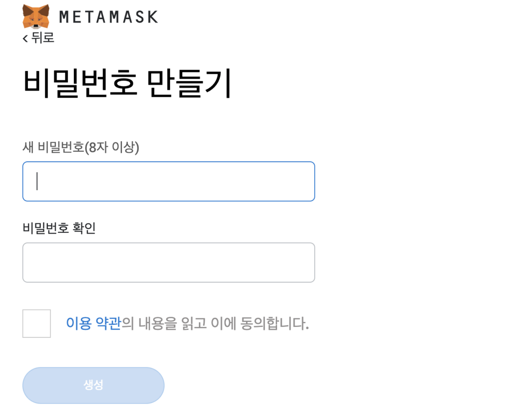The height and width of the screenshot is (420, 532).
Task: Click the 생성 create button
Action: coord(93,385)
